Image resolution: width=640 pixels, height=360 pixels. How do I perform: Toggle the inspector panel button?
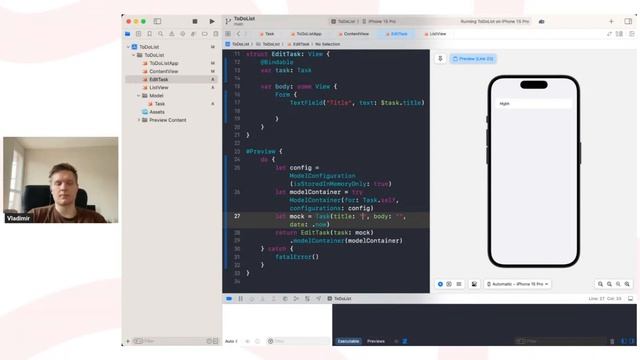click(x=628, y=21)
